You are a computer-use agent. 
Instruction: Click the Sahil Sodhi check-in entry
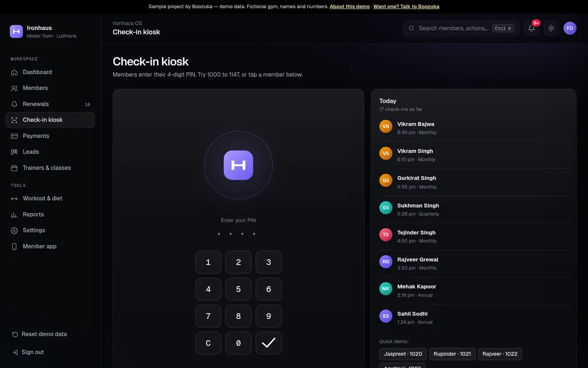474,317
